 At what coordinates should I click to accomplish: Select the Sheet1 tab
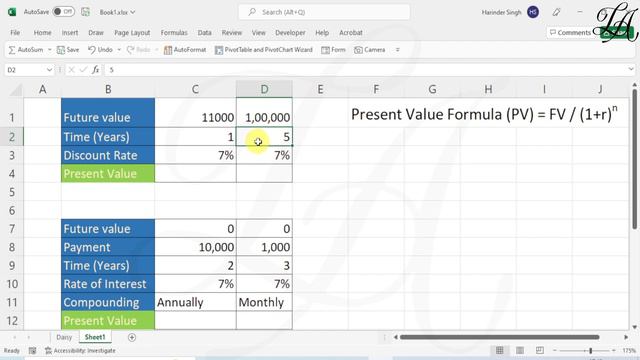(95, 337)
